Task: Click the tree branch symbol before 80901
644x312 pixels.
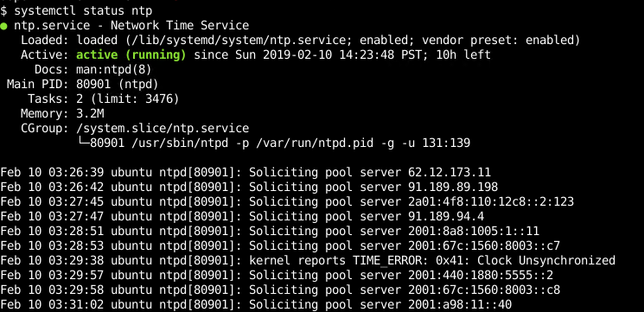Action: (83, 142)
